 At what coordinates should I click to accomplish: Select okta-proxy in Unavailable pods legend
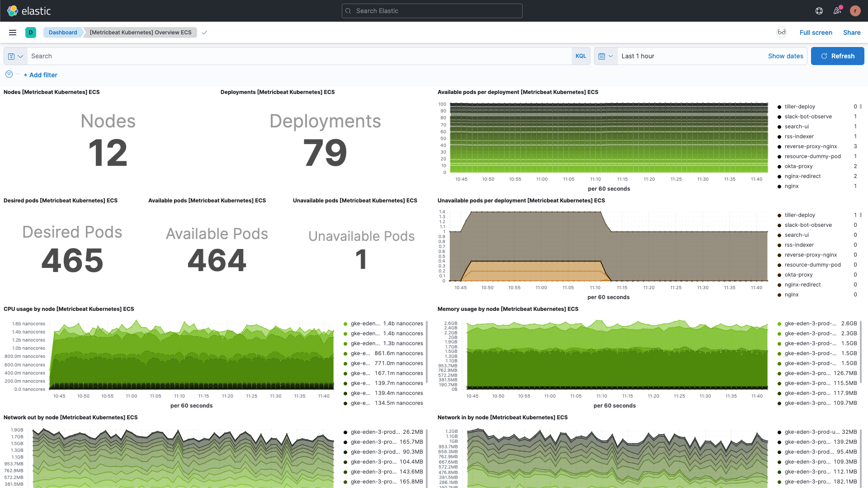pyautogui.click(x=798, y=275)
